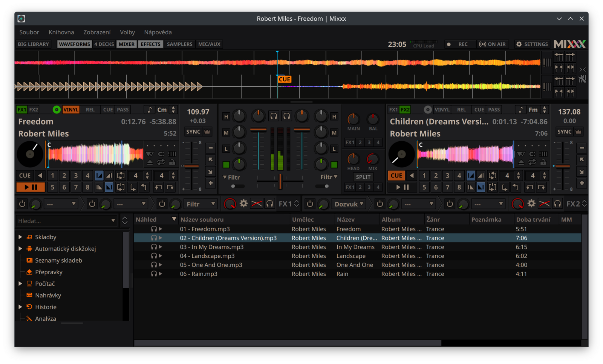Click deck 2 keylock padlock icon
This screenshot has height=364, width=603.
543,162
